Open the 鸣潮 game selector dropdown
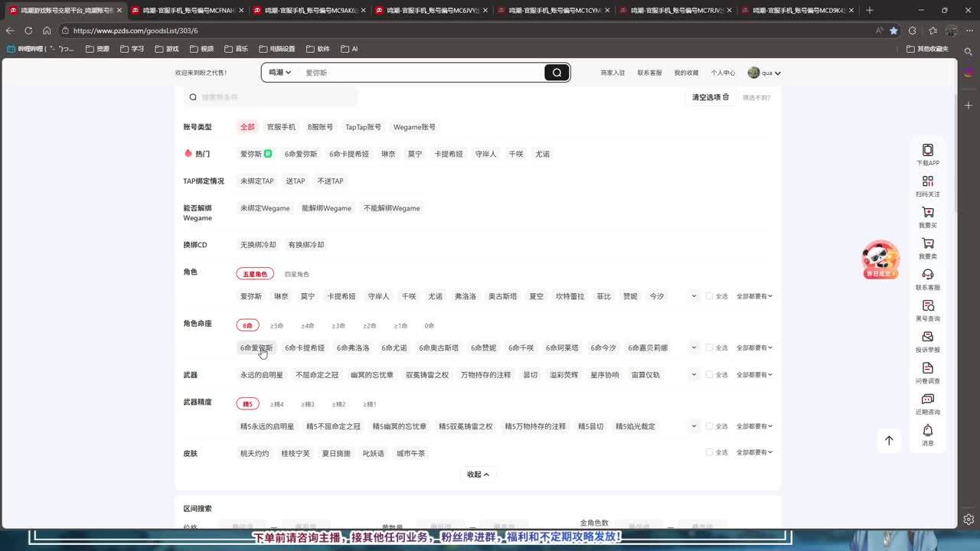The width and height of the screenshot is (980, 551). (x=279, y=73)
